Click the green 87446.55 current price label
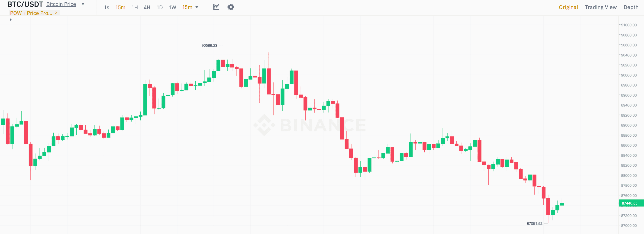Image resolution: width=644 pixels, height=234 pixels. pyautogui.click(x=629, y=203)
